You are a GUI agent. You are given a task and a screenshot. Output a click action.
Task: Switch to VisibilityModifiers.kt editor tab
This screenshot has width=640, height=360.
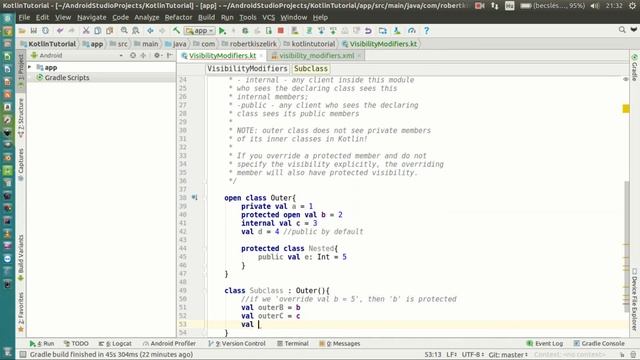[x=222, y=56]
